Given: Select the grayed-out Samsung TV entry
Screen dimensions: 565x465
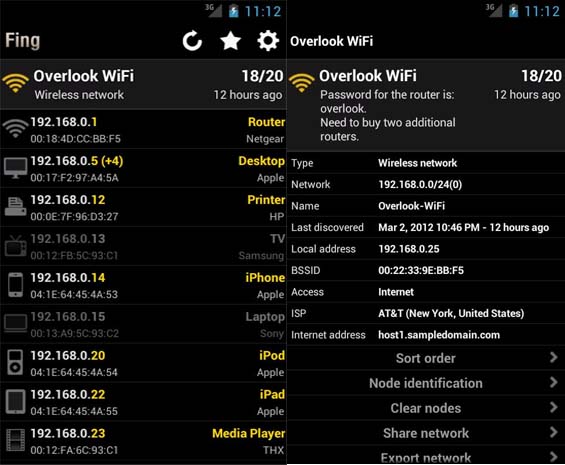Looking at the screenshot, I should [143, 246].
